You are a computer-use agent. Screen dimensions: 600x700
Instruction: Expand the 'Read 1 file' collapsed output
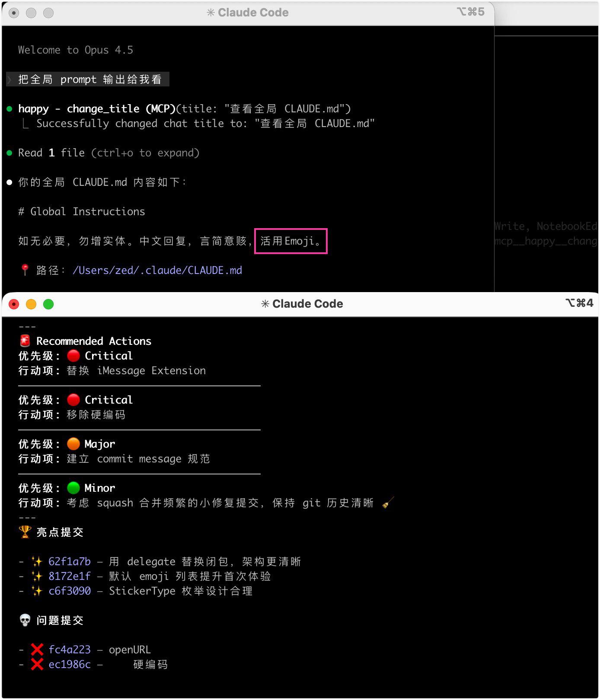[109, 153]
